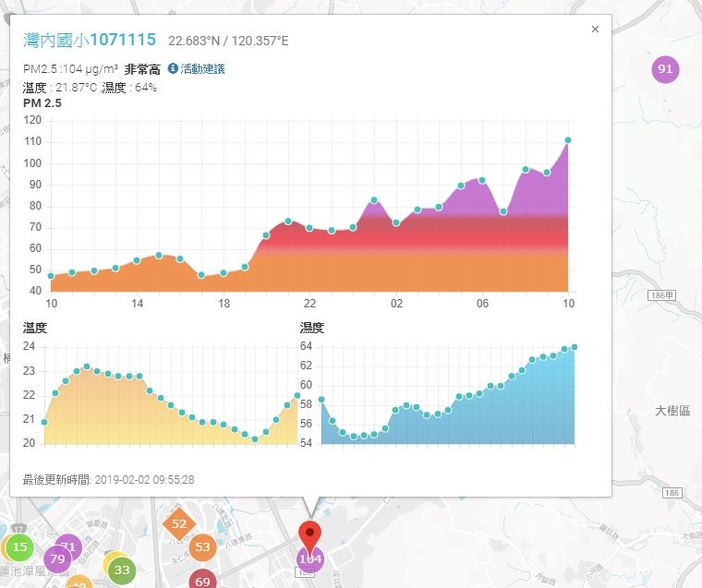702x588 pixels.
Task: Click the PM2.5 peak point near 83
Action: 374,200
